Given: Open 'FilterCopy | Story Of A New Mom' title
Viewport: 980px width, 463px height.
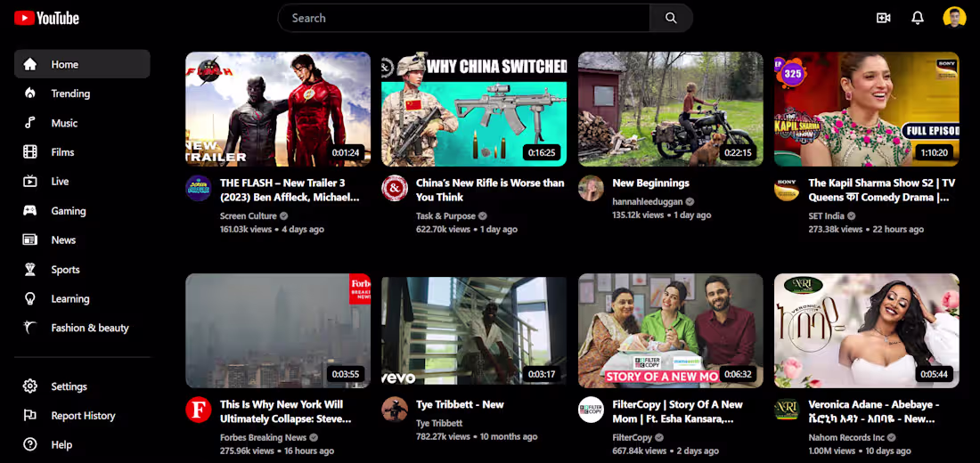Looking at the screenshot, I should tap(679, 411).
